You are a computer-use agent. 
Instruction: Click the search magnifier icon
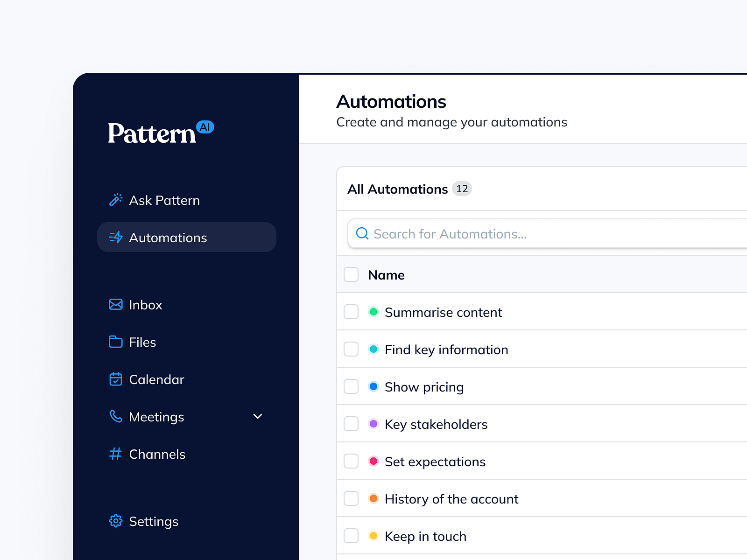(x=362, y=233)
